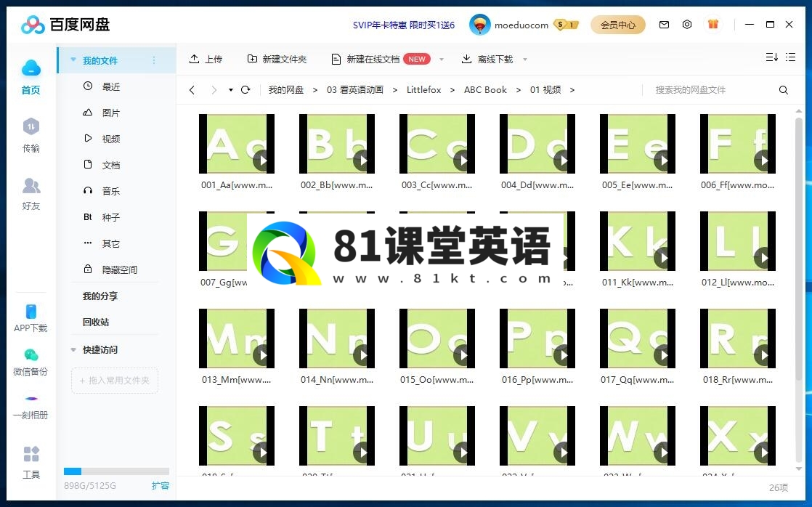Collapse the 快捷访问 section arrow

[73, 349]
